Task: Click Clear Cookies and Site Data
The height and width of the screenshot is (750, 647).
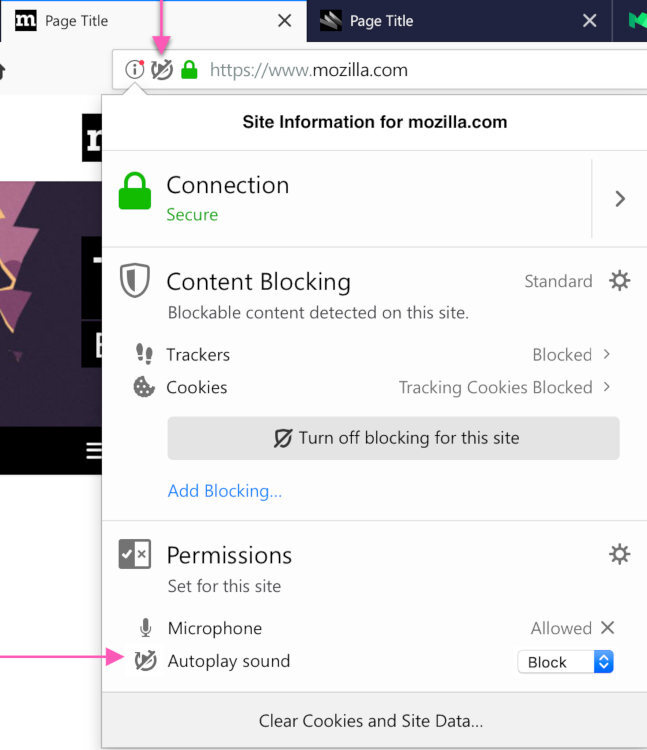Action: (371, 721)
